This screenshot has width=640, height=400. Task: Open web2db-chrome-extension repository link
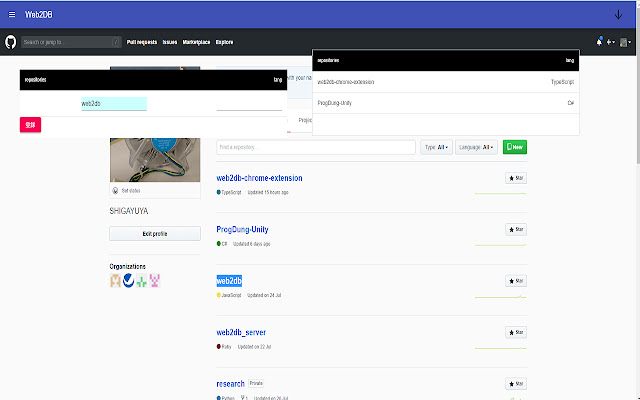259,178
